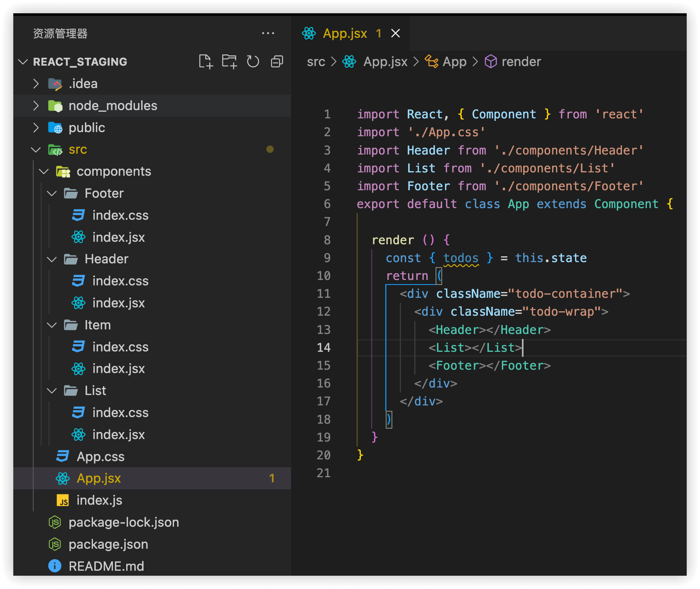Click the New Folder icon in explorer header
700x589 pixels.
[x=229, y=61]
